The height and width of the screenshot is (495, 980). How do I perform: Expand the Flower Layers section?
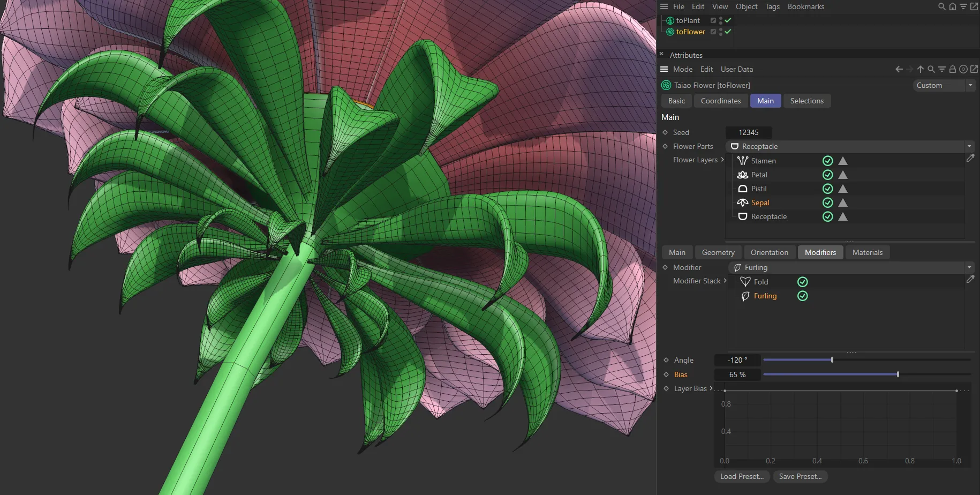tap(723, 160)
